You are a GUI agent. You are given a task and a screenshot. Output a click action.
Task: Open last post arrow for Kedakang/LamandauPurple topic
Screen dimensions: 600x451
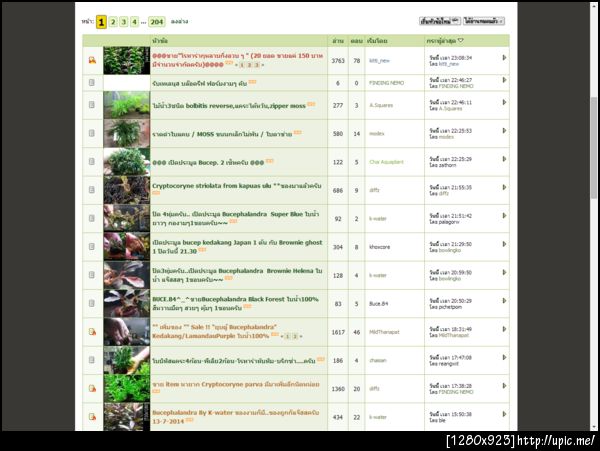(504, 329)
